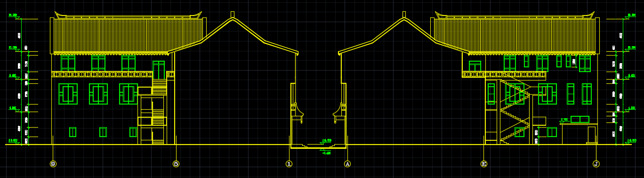Select the axis bubble labeled E
Image resolution: width=644 pixels, height=178 pixels.
pos(483,164)
